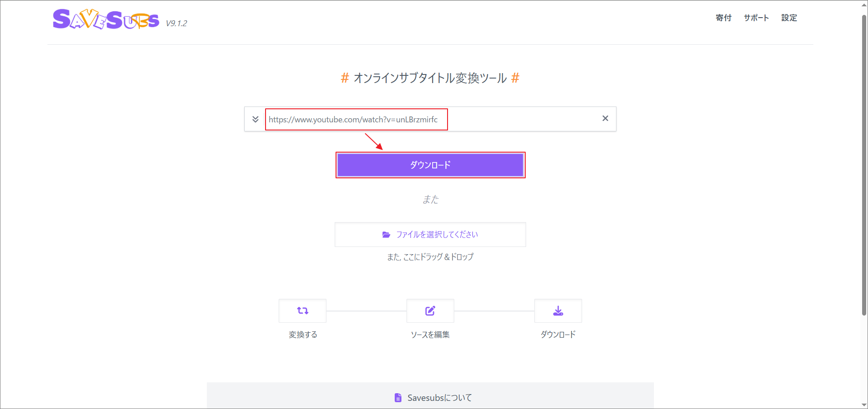Open the サポート menu
868x409 pixels.
756,18
